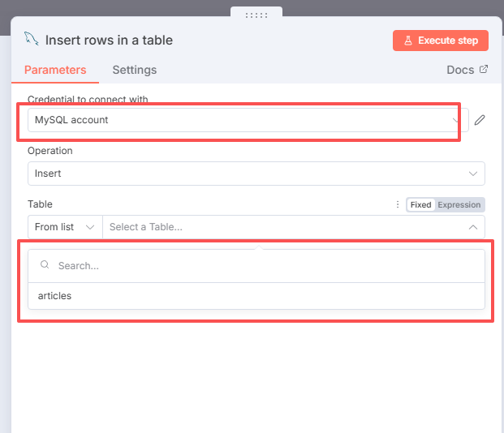Switch Table field to Expression mode
The width and height of the screenshot is (504, 433).
[x=459, y=204]
